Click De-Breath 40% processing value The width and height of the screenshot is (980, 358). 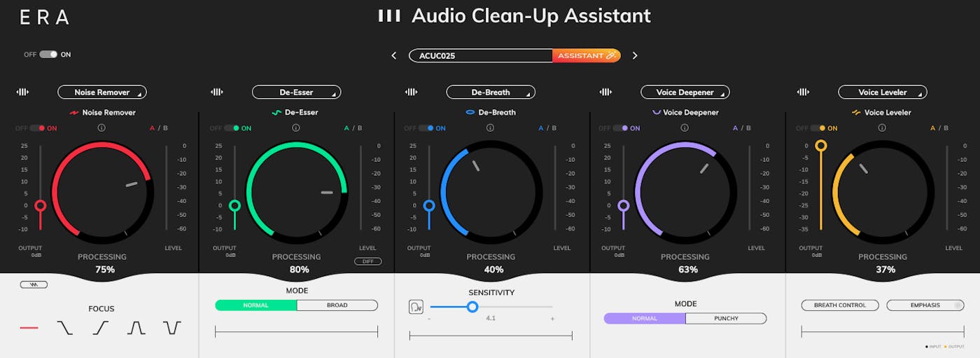click(493, 270)
